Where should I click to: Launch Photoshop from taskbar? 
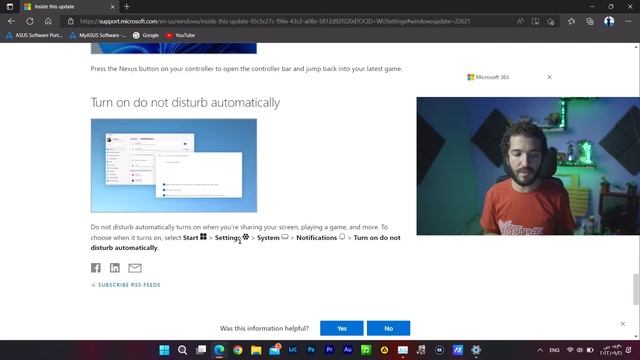[311, 350]
